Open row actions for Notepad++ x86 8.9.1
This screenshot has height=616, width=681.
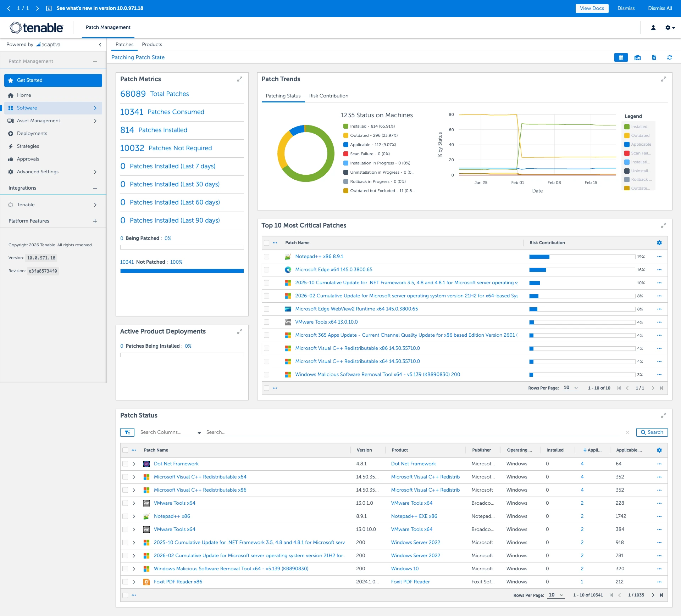tap(659, 257)
